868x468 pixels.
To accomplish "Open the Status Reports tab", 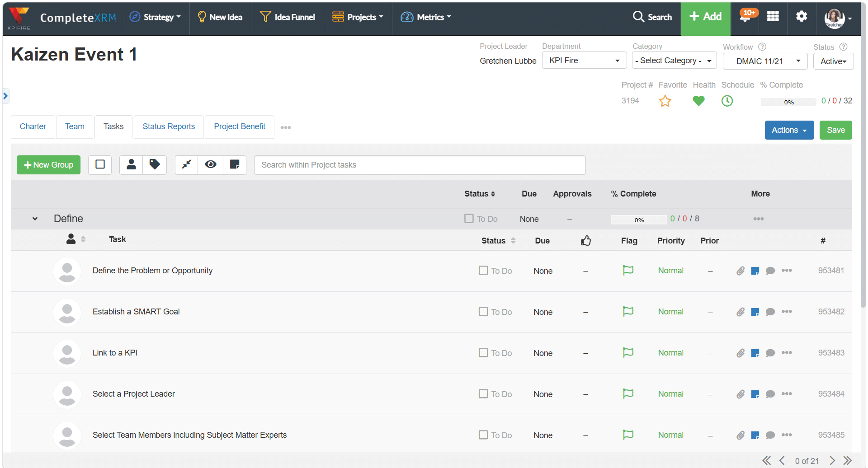I will point(169,127).
